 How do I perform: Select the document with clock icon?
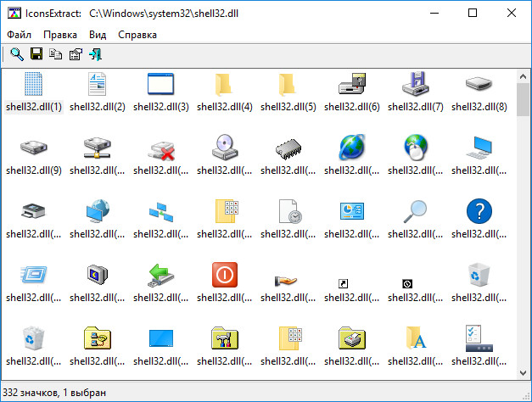click(x=290, y=211)
